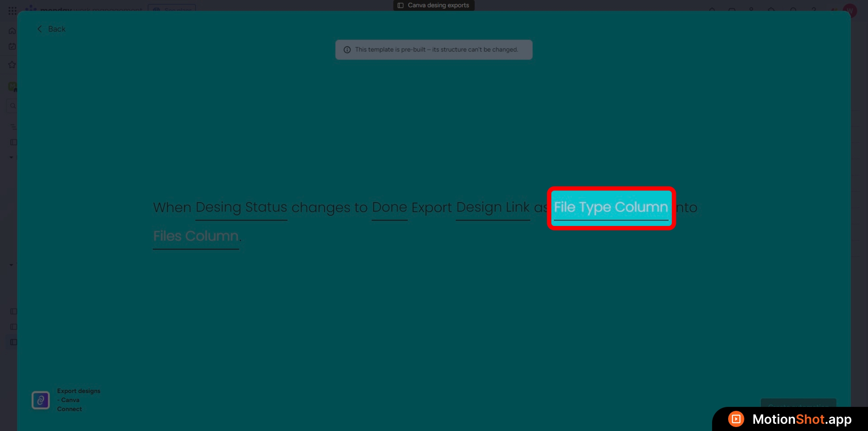The width and height of the screenshot is (868, 431).
Task: Click the info icon in the template notice
Action: [347, 50]
